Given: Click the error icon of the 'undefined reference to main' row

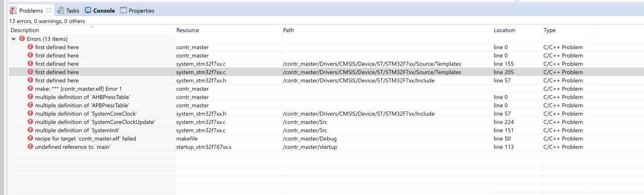Looking at the screenshot, I should [30, 147].
